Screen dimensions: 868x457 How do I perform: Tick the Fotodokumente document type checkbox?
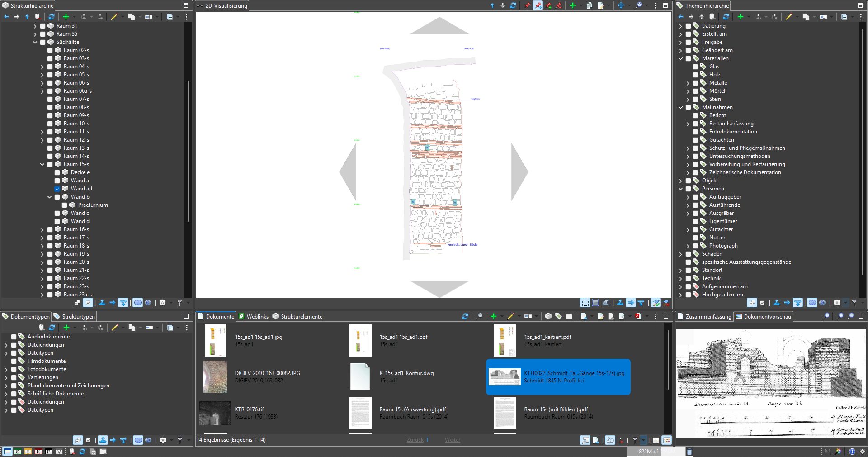click(14, 369)
